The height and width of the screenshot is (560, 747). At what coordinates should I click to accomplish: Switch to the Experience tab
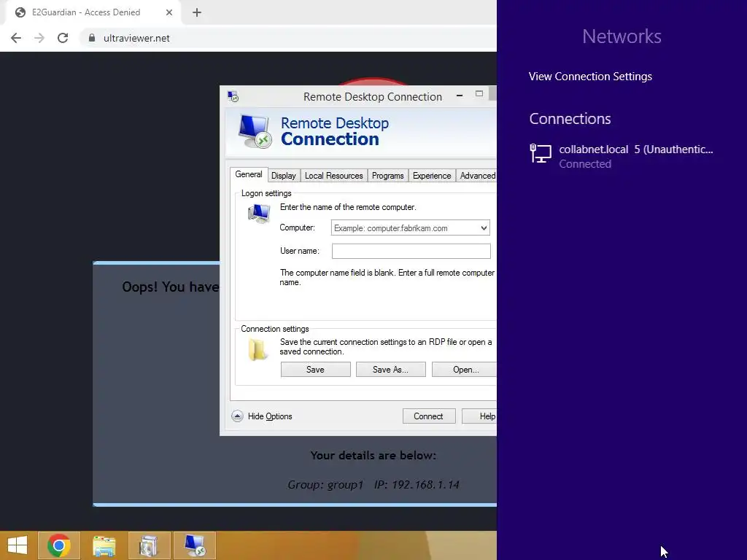click(432, 176)
